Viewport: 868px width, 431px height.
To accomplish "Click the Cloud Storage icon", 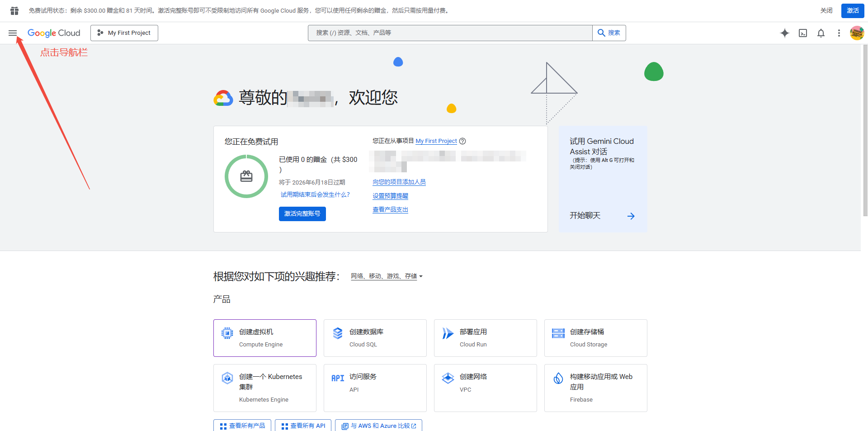I will pos(558,333).
